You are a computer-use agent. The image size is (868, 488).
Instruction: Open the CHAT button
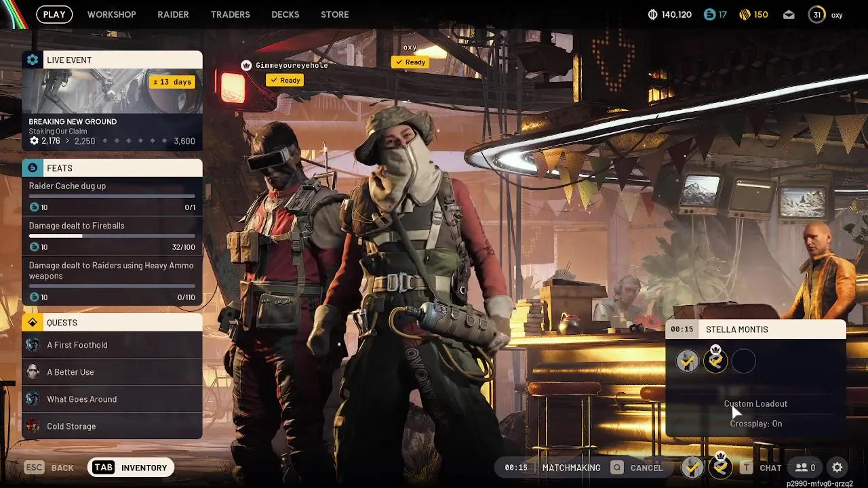pos(761,468)
